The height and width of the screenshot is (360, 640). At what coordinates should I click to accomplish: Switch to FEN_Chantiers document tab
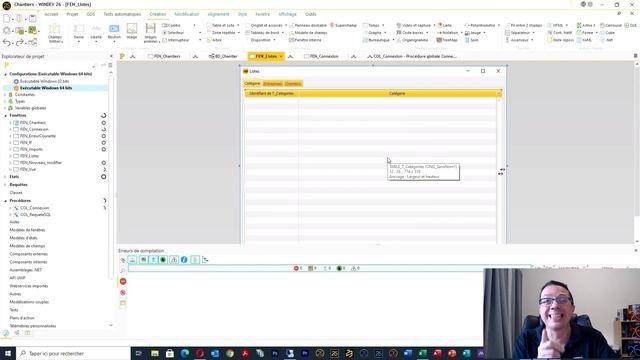pyautogui.click(x=164, y=56)
